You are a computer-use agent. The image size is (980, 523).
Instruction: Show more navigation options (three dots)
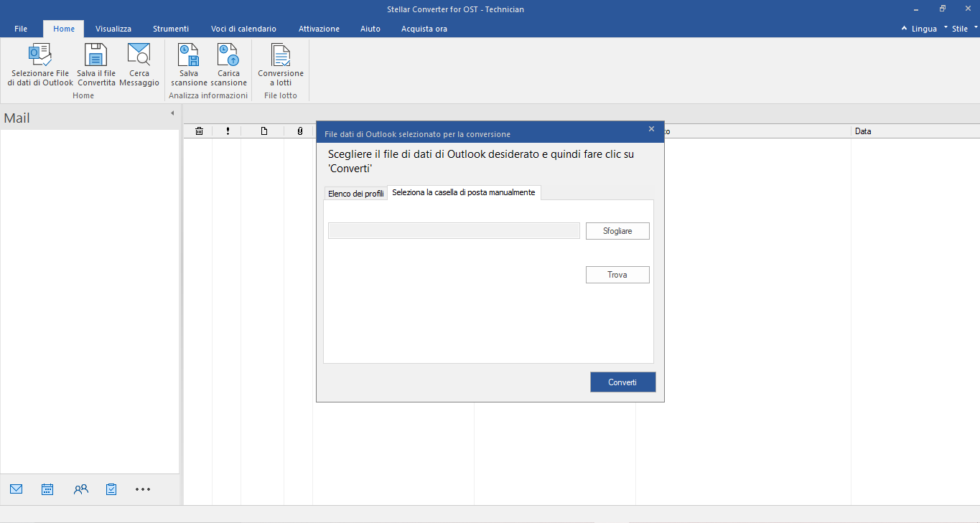click(143, 489)
